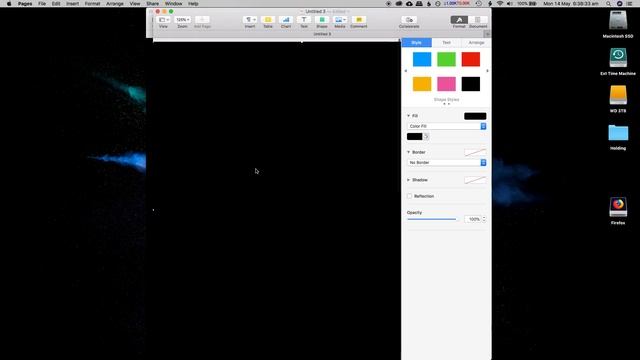Switch to the Text tab
Screen dimensions: 640x360
pyautogui.click(x=447, y=42)
